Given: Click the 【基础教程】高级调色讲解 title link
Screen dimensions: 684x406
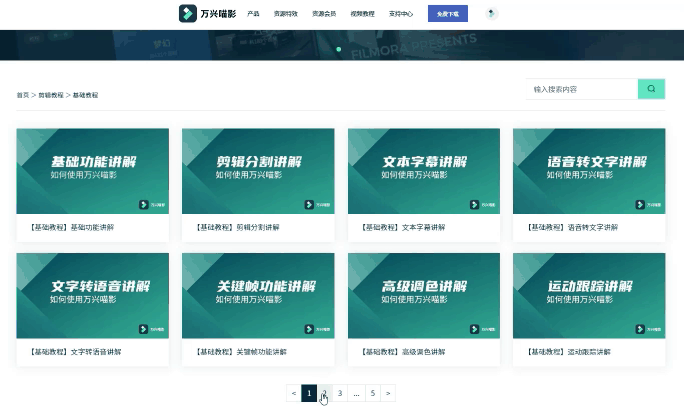Looking at the screenshot, I should [x=403, y=352].
